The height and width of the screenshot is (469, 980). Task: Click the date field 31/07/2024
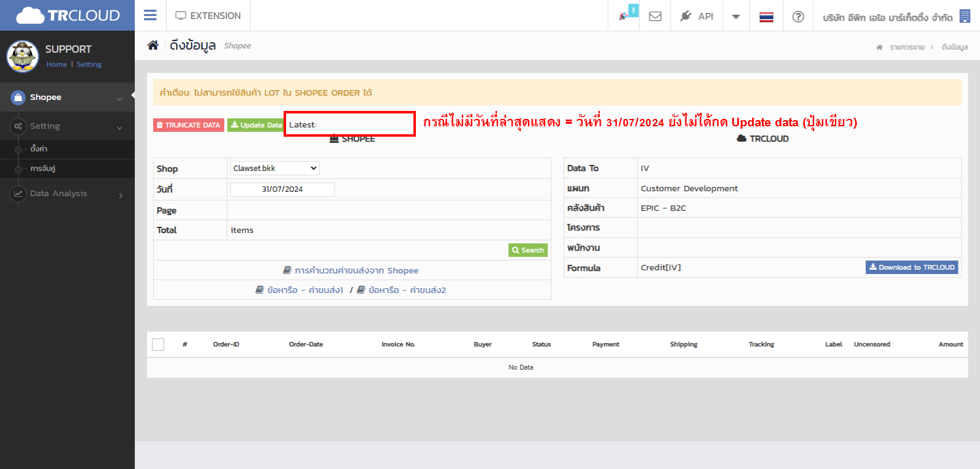pyautogui.click(x=282, y=189)
